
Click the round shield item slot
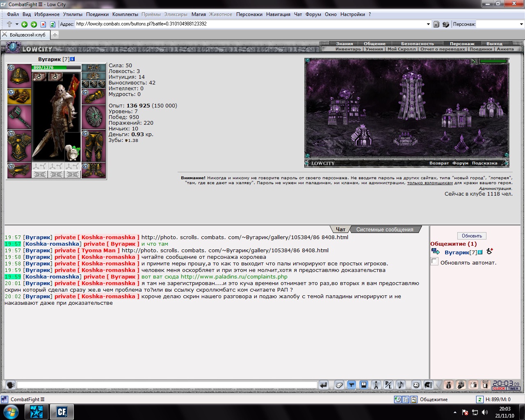click(94, 117)
